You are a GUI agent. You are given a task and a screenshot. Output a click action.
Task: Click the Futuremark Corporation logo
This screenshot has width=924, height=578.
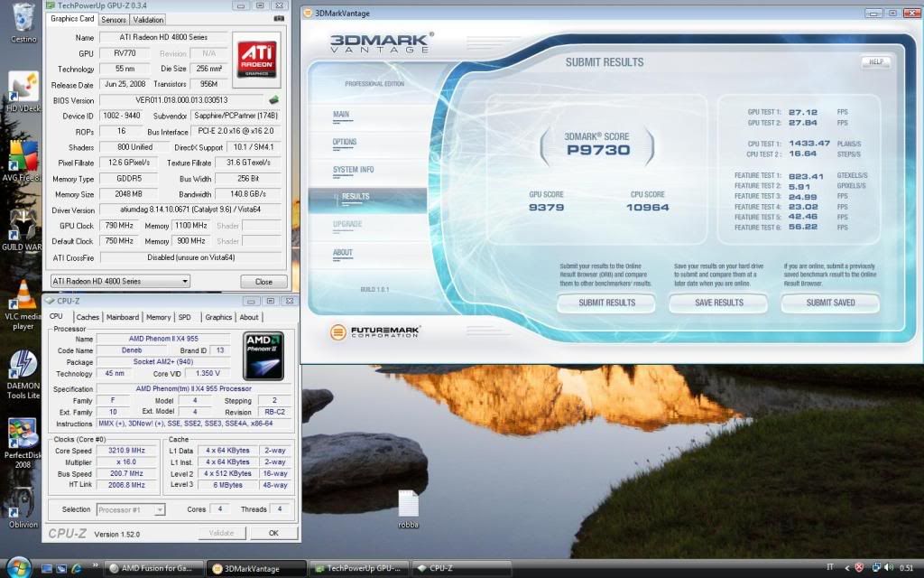coord(374,332)
